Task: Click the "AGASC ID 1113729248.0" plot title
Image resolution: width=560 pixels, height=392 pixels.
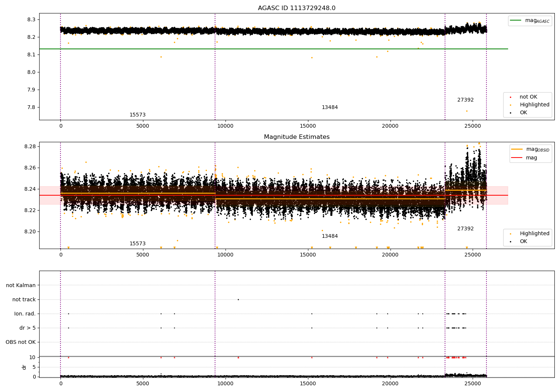Action: pos(296,8)
